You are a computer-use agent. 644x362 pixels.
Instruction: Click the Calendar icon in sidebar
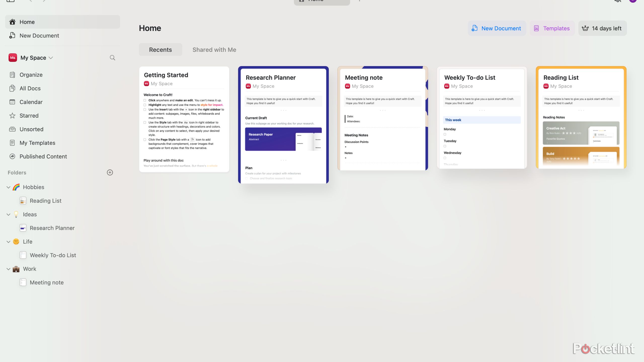[x=12, y=102]
